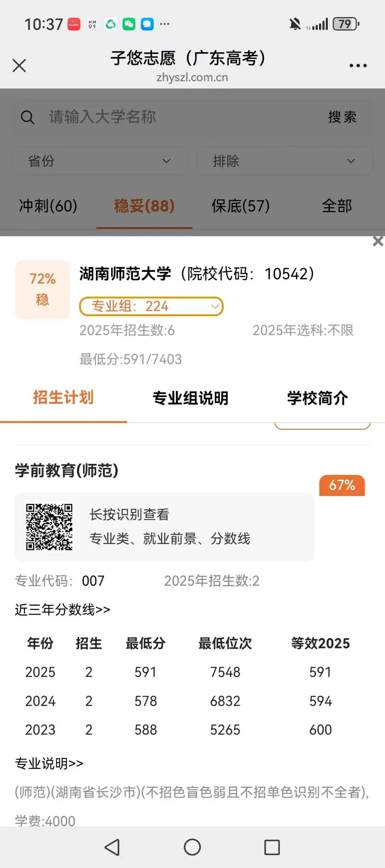Open the three-dot more options menu
385x868 pixels.
pos(358,66)
